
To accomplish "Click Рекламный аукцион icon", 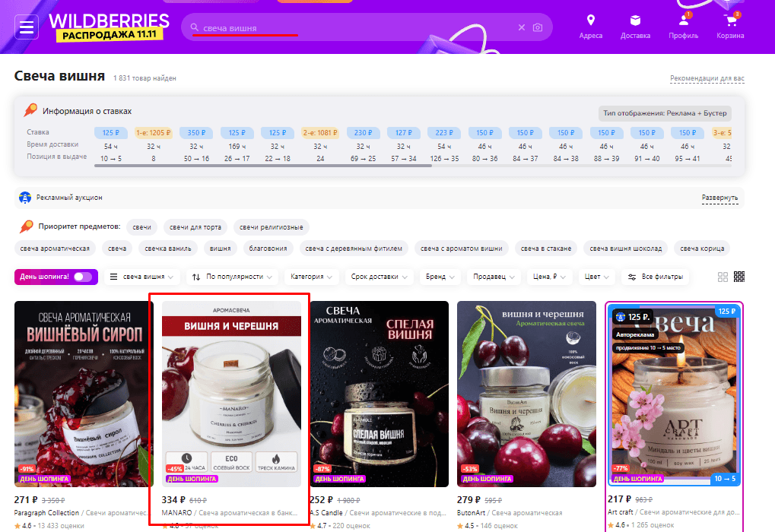I will pos(25,198).
